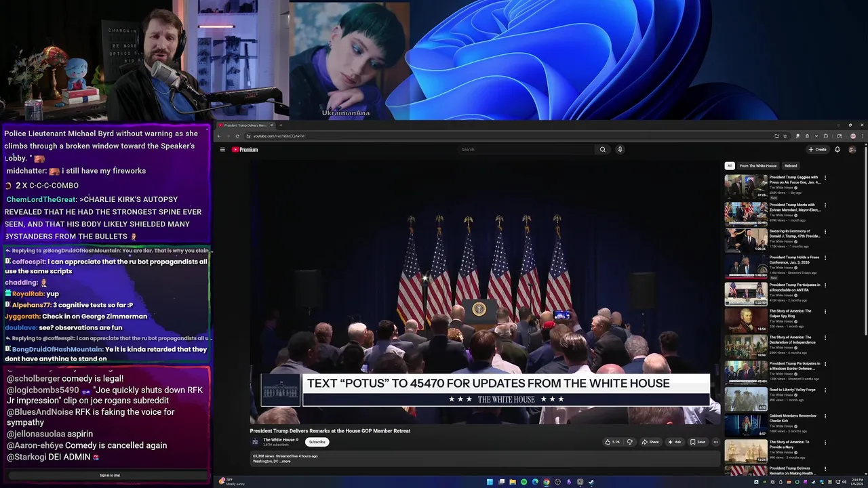
Task: Open the YouTube account avatar menu
Action: [852, 150]
